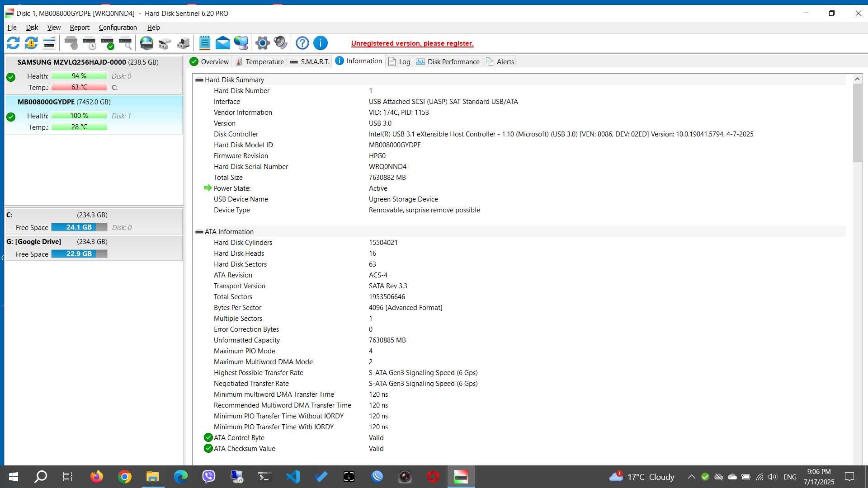Open the Configuration menu
The image size is (868, 488).
118,28
